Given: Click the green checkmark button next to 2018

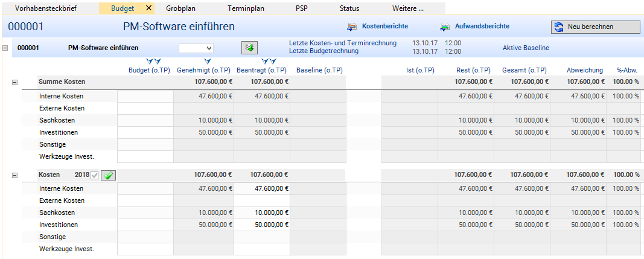Looking at the screenshot, I should click(x=109, y=175).
